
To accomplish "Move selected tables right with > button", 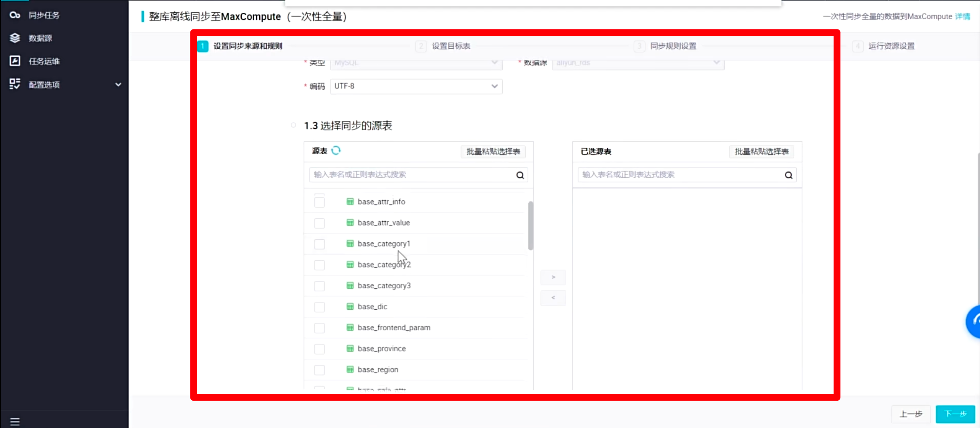I will [x=553, y=277].
